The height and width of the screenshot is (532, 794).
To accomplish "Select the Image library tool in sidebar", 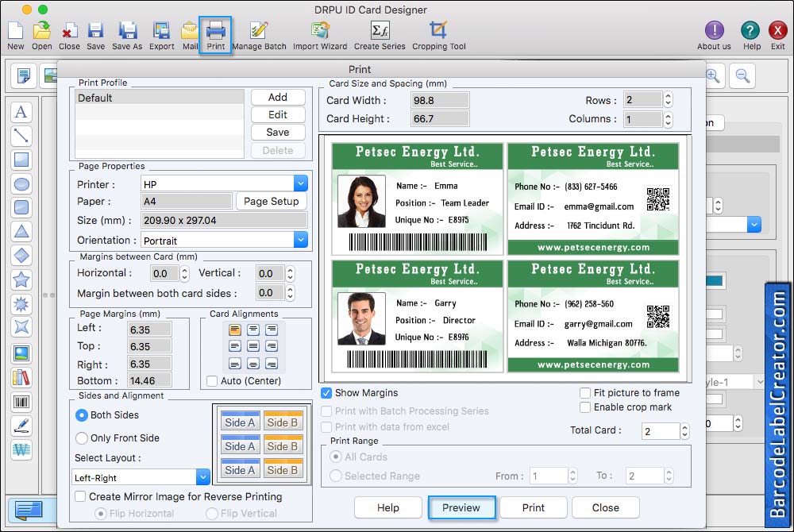I will pyautogui.click(x=21, y=378).
